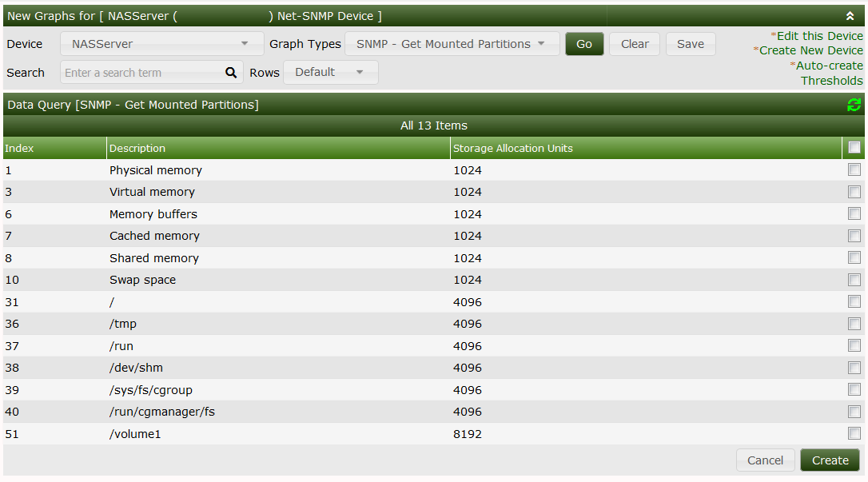Check the /volume1 row checkbox
The image size is (868, 482).
coord(854,434)
